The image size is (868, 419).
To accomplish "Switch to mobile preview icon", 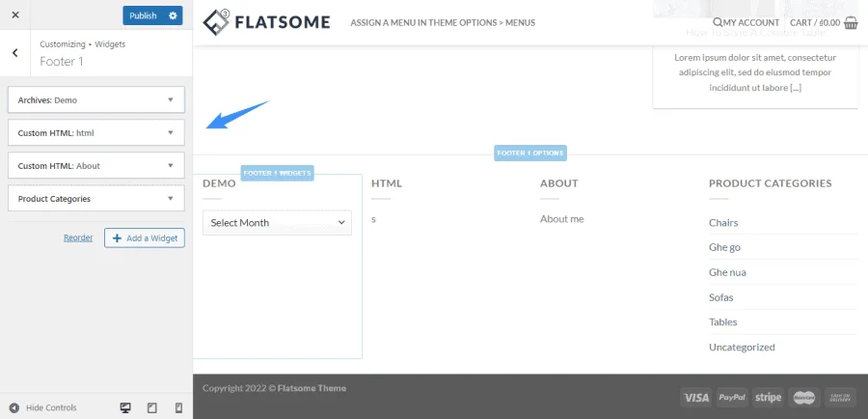I will tap(178, 407).
